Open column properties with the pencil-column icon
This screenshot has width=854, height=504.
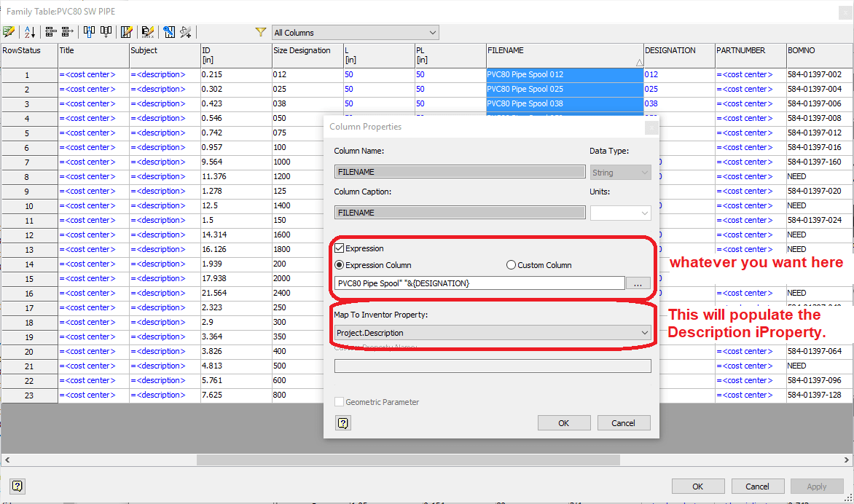click(x=125, y=32)
